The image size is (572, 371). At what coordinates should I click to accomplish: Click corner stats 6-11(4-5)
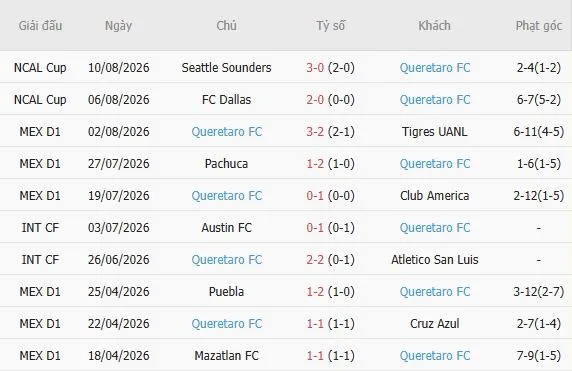coord(539,132)
